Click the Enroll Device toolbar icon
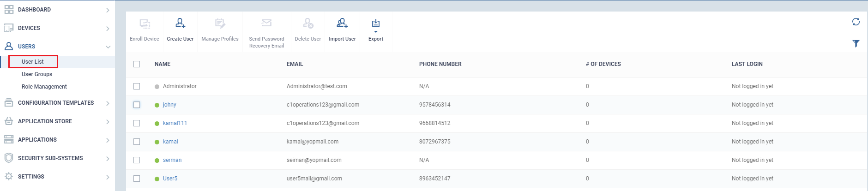The width and height of the screenshot is (868, 191). pyautogui.click(x=145, y=24)
